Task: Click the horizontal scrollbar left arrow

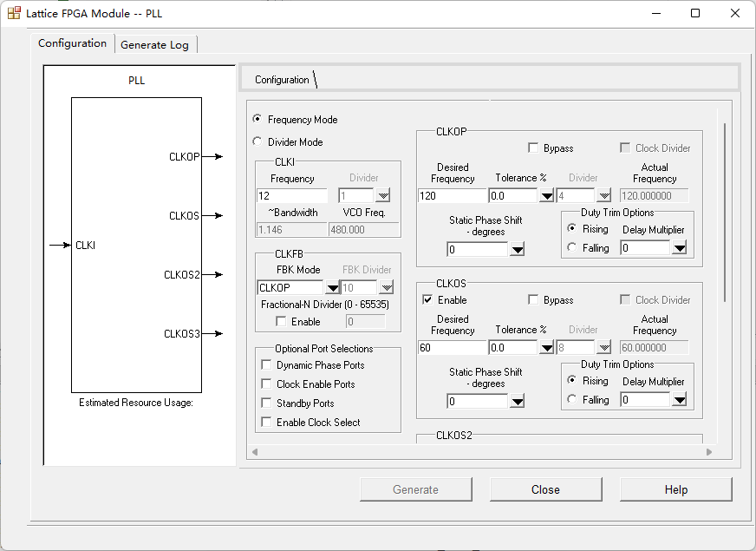Action: tap(255, 451)
